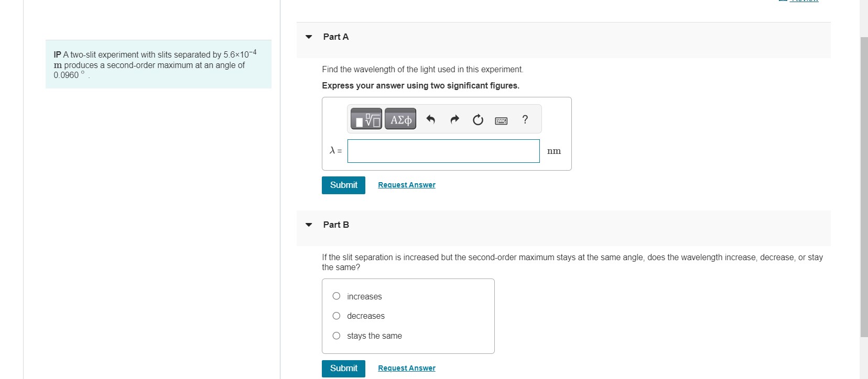
Task: Open the equation template editor tool
Action: pos(365,119)
